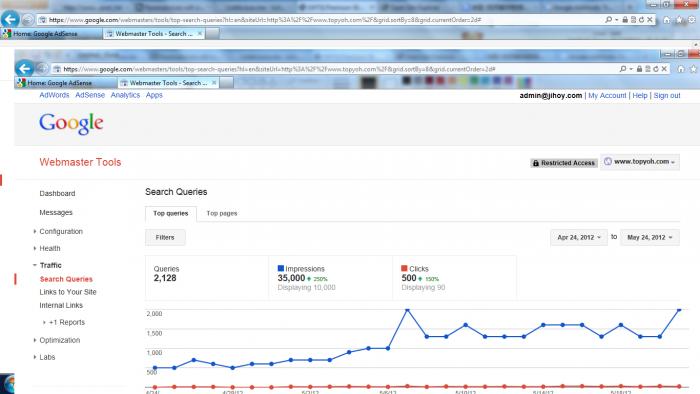Close the inner Webmaster Tools browser tab

(x=214, y=83)
